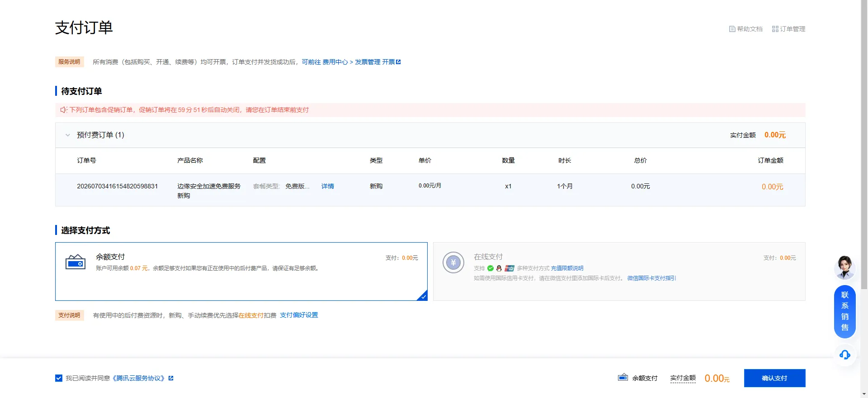Click the 帮助文档 document icon
The image size is (868, 398).
tap(732, 29)
